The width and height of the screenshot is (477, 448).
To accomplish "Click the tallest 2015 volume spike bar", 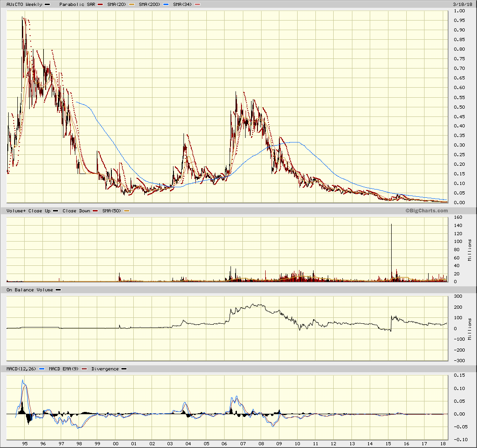I will pyautogui.click(x=391, y=253).
